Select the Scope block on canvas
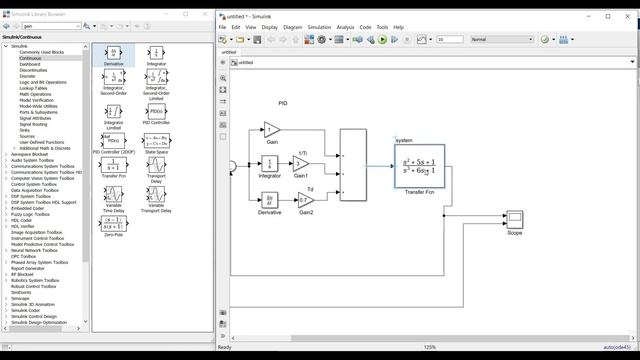The width and height of the screenshot is (640, 360). (x=515, y=219)
